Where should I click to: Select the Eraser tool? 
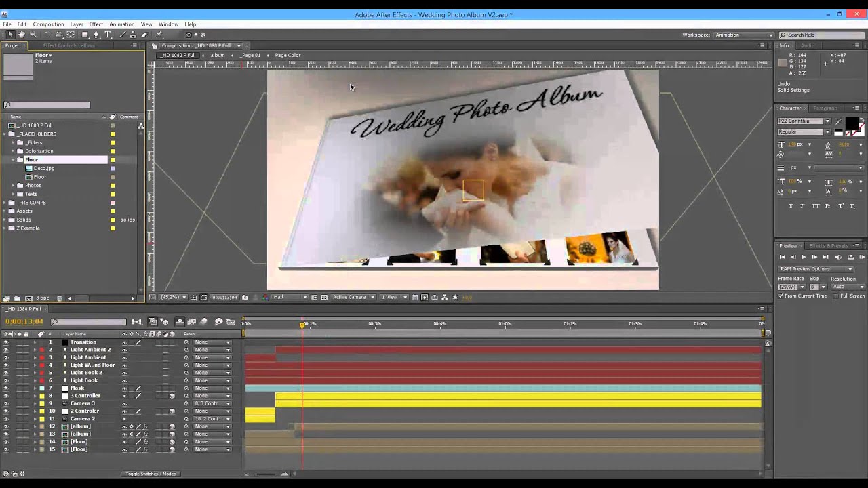(x=144, y=35)
